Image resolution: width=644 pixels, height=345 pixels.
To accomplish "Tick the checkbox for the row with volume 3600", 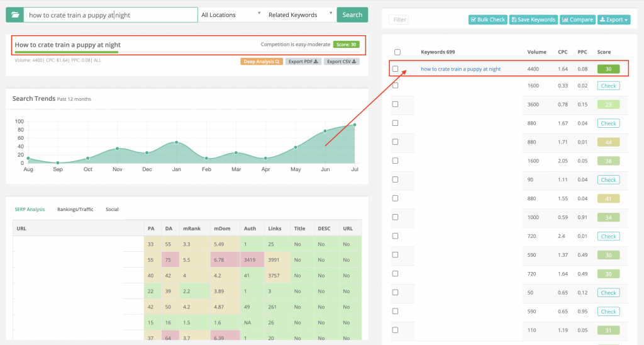I will pyautogui.click(x=395, y=105).
